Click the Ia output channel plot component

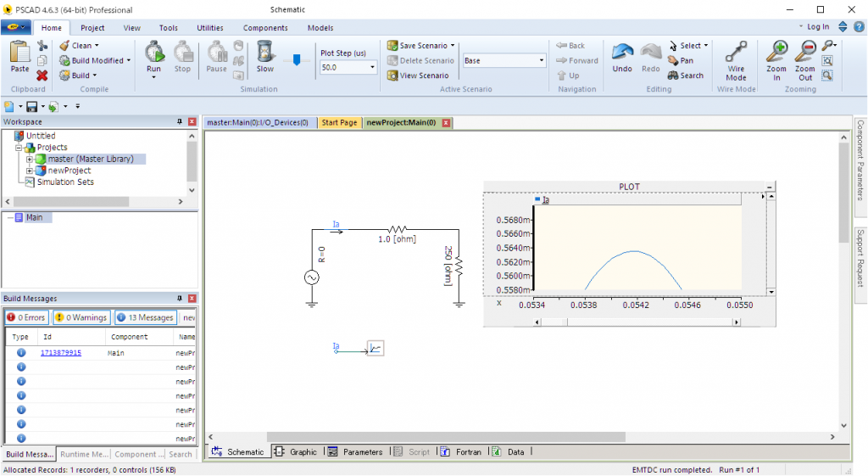coord(375,348)
